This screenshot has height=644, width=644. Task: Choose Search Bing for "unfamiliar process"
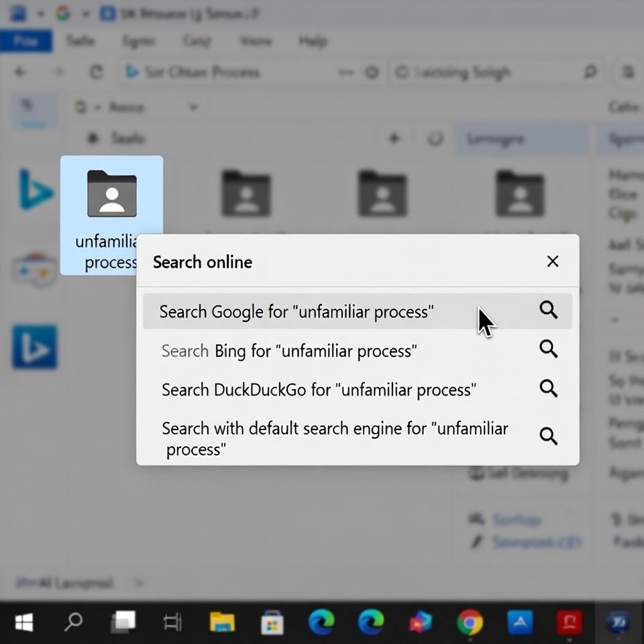pyautogui.click(x=289, y=351)
